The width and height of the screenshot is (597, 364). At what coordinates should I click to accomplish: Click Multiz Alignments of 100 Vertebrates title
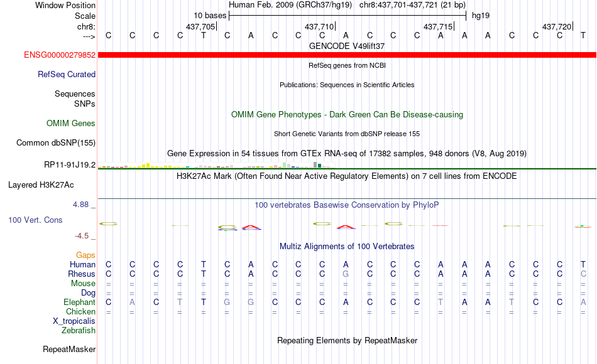point(347,246)
